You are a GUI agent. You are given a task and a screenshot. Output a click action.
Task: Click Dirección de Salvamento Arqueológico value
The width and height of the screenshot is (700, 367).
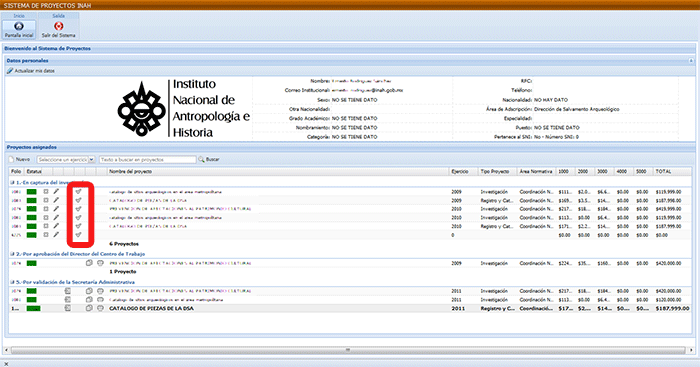coord(576,109)
